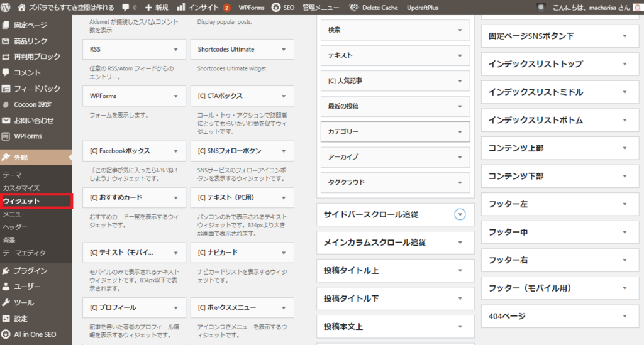Open the SEO gear icon menu
Image resolution: width=644 pixels, height=345 pixels.
tap(276, 8)
